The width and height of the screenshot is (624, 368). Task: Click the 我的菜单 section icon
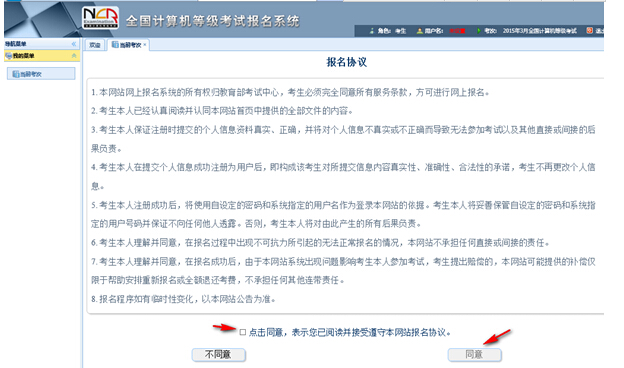9,56
